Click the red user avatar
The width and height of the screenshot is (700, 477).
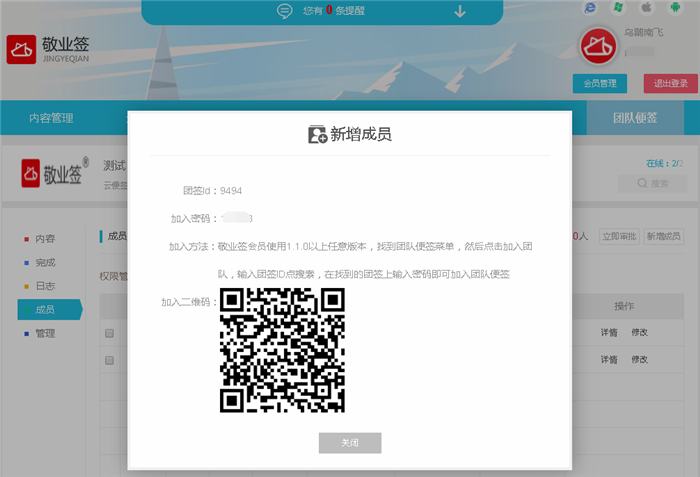point(600,45)
